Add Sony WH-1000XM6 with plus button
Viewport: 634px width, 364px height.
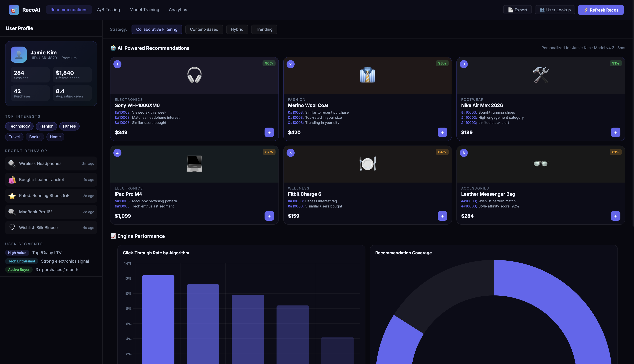(x=269, y=133)
